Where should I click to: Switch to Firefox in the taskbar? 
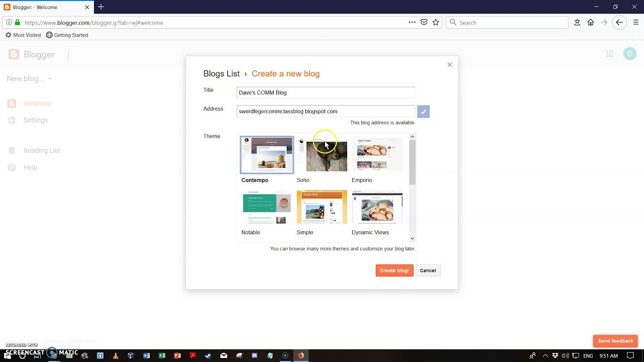(300, 355)
